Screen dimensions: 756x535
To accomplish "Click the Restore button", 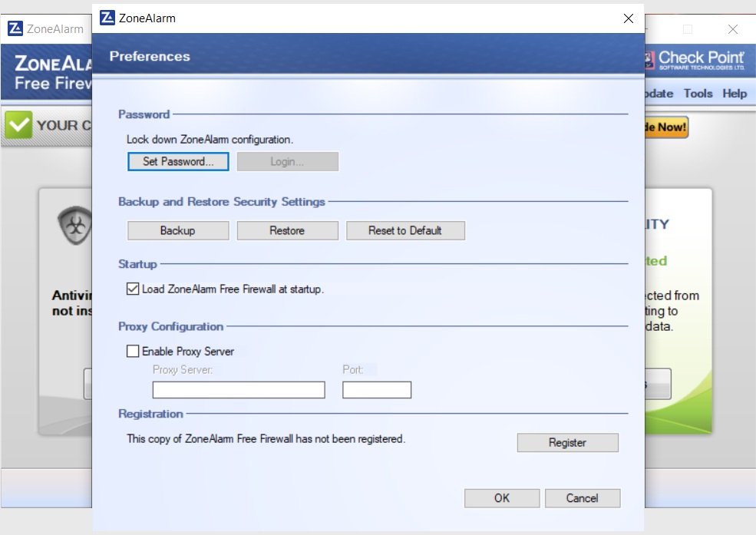I will click(287, 230).
